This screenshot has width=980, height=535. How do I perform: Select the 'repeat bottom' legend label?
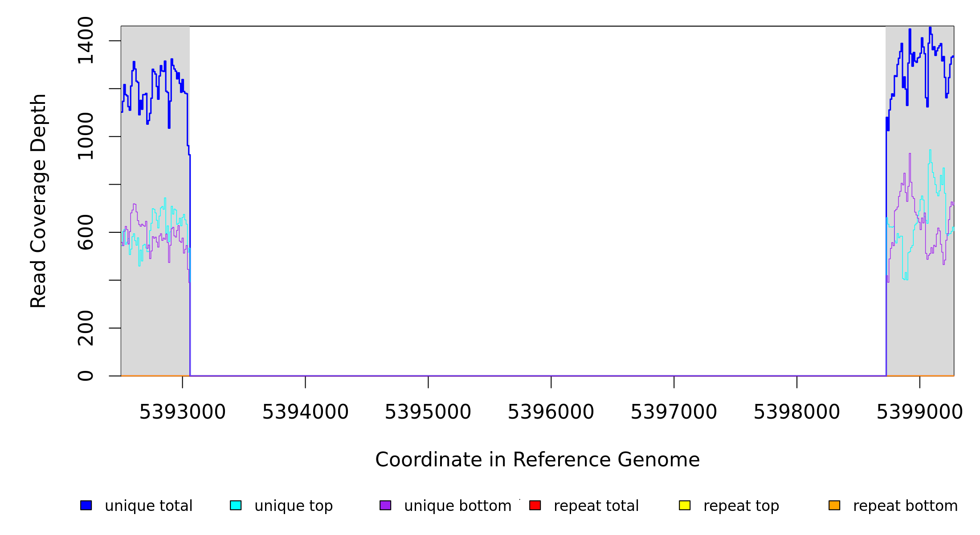pyautogui.click(x=905, y=506)
